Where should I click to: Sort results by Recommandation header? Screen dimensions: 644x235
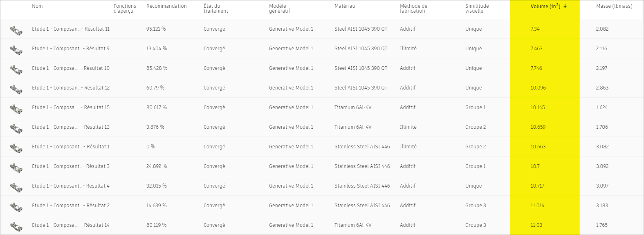[x=166, y=6]
